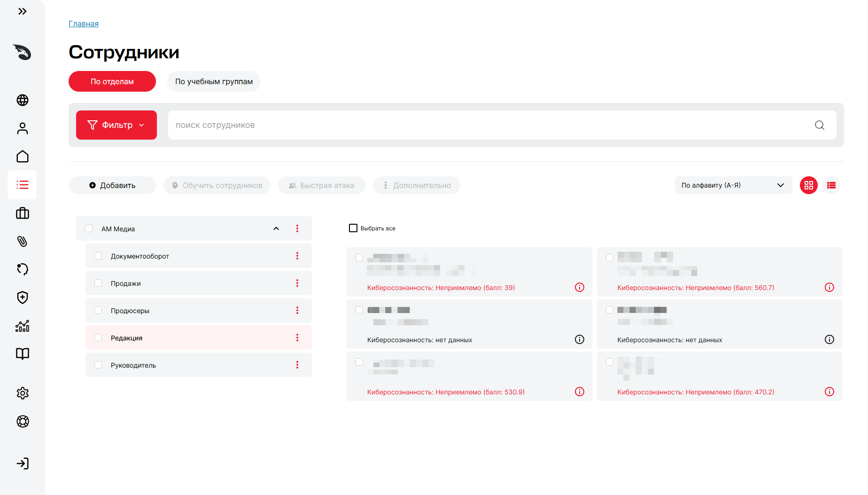868x495 pixels.
Task: Open three-dot menu for АМ Медиа
Action: tap(297, 228)
